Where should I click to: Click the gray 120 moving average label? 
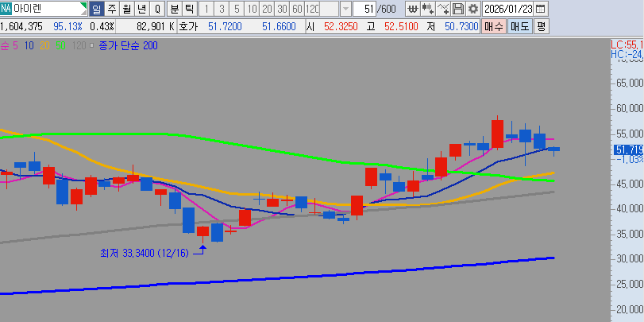[79, 45]
